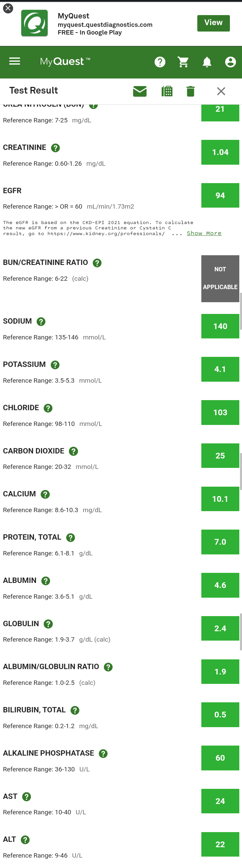This screenshot has height=868, width=242.
Task: Select the NOT APPLICABLE result box
Action: coord(220,279)
